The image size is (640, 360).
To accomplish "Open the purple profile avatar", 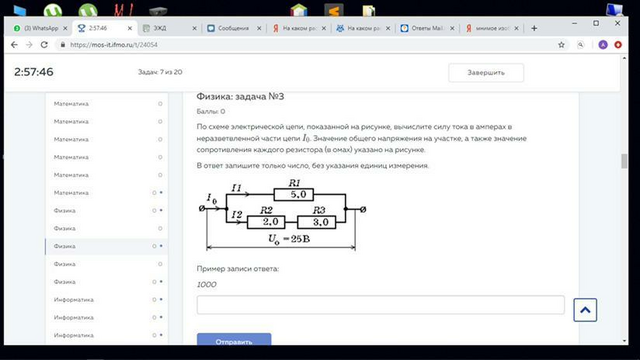I will tap(603, 44).
